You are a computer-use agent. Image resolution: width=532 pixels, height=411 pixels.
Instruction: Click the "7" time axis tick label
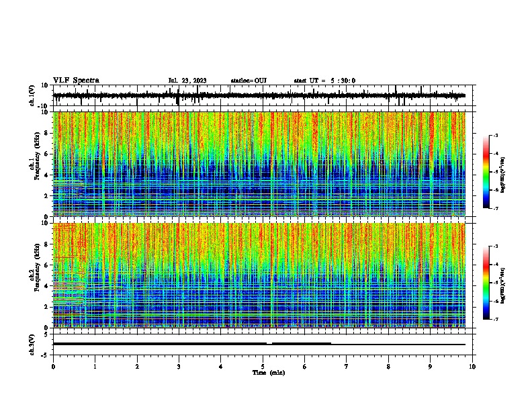[347, 367]
